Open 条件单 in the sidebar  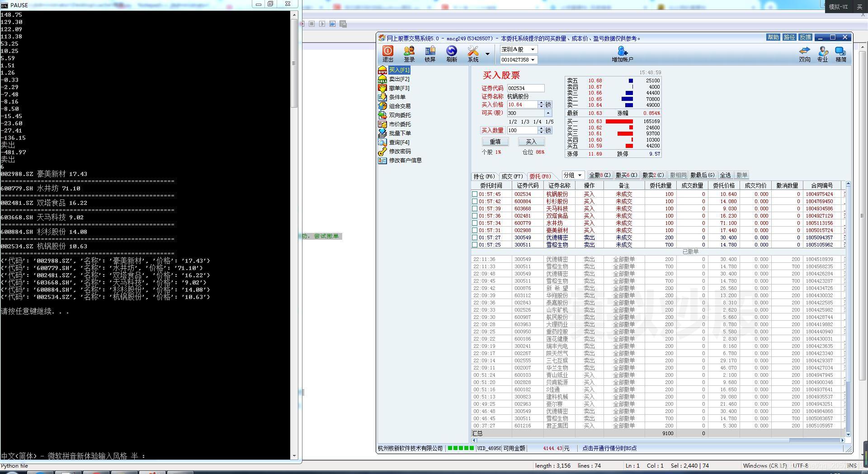[x=397, y=97]
